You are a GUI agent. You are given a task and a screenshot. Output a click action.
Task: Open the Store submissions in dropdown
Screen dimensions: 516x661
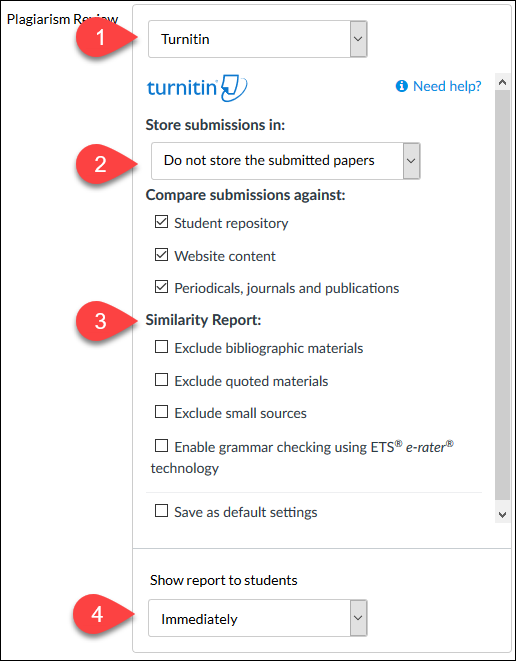[x=285, y=161]
